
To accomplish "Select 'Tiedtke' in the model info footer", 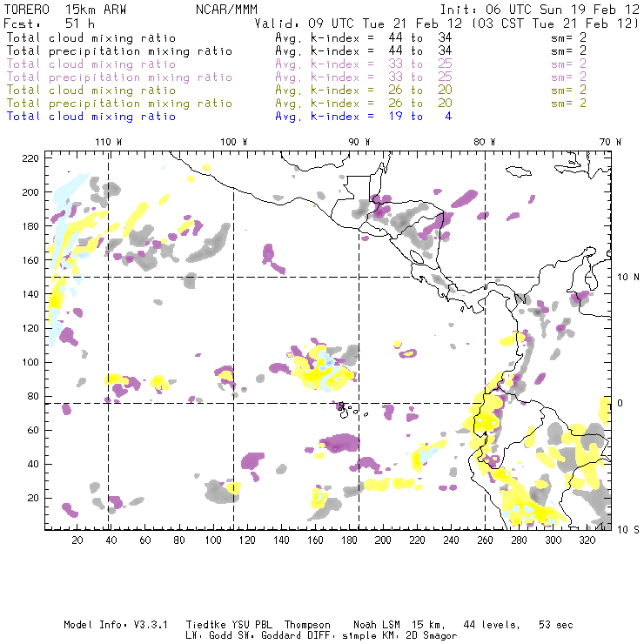I will [205, 625].
